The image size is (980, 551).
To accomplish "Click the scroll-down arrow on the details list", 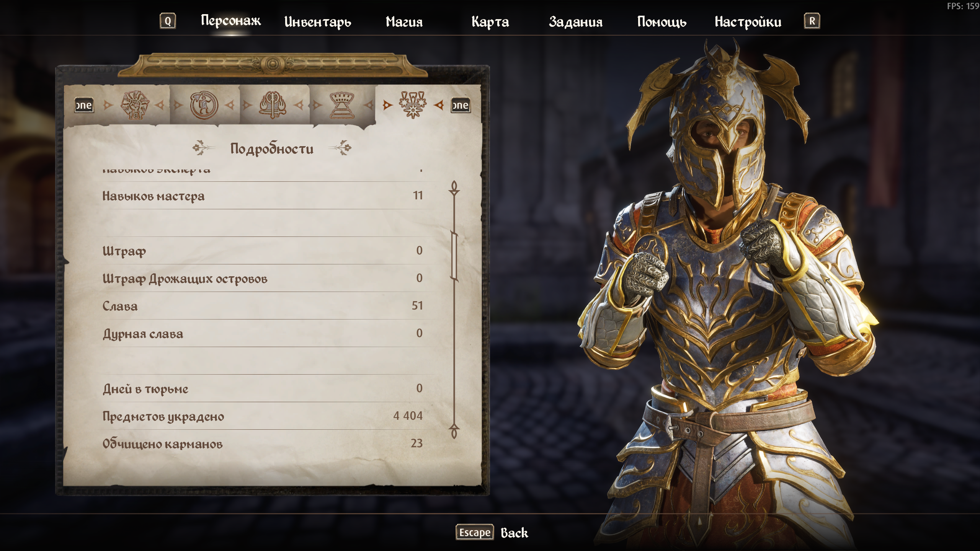I will pyautogui.click(x=454, y=431).
